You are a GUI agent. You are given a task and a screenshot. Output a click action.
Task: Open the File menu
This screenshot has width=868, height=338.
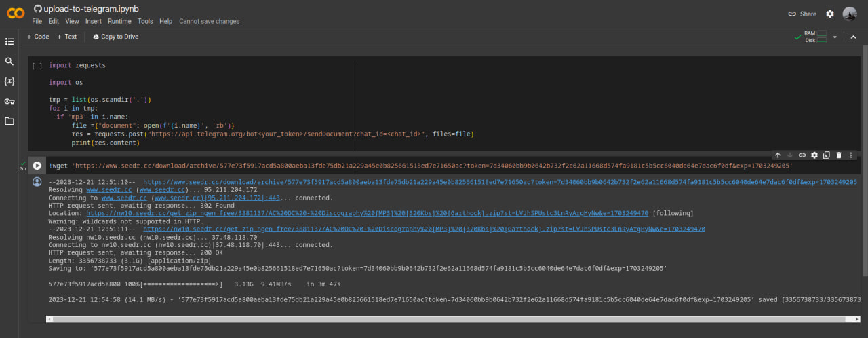[37, 22]
